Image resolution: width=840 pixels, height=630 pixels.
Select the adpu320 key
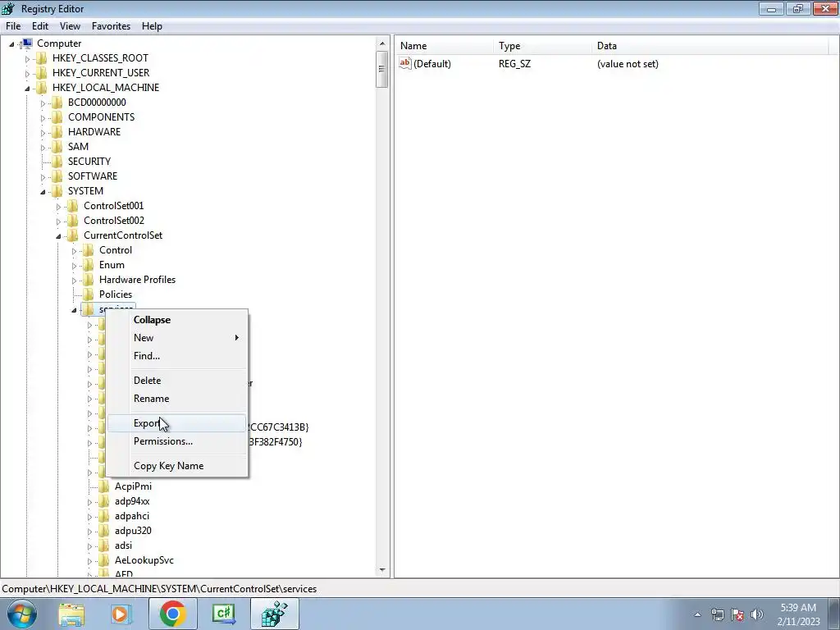point(133,531)
